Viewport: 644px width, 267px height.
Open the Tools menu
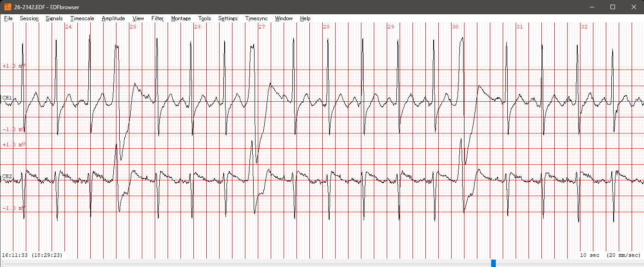[204, 18]
